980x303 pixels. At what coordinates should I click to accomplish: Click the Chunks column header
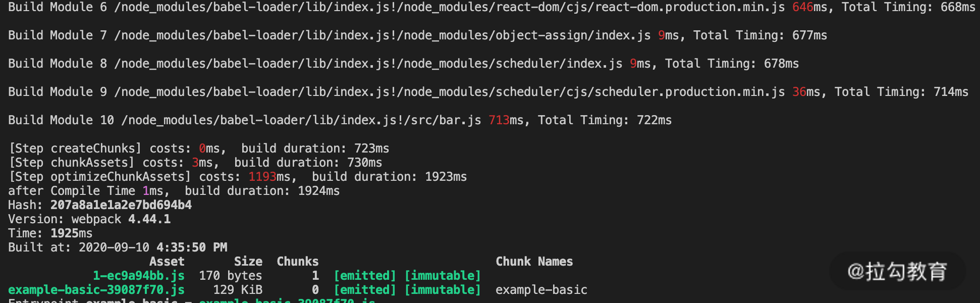click(x=297, y=262)
